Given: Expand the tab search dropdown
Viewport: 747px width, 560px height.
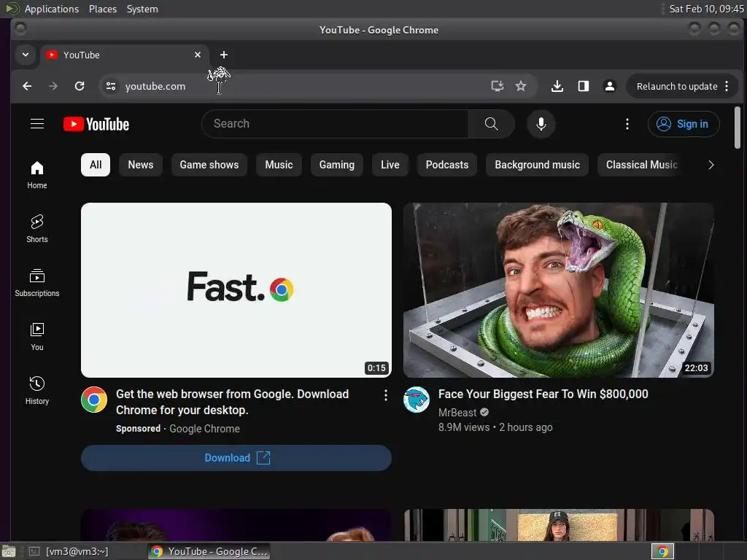Looking at the screenshot, I should click(26, 55).
